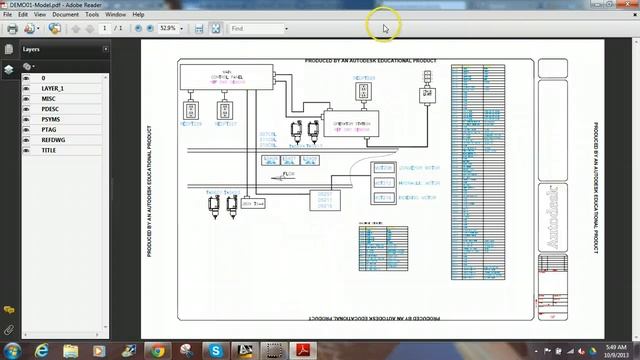Click into the Find search box
This screenshot has width=640, height=360.
[256, 29]
